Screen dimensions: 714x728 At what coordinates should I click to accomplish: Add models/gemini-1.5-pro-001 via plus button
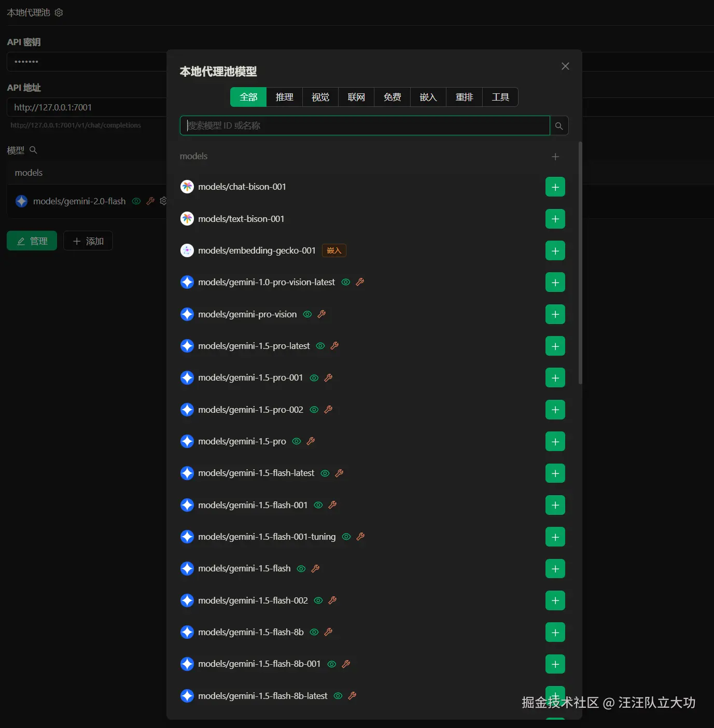[x=555, y=378]
